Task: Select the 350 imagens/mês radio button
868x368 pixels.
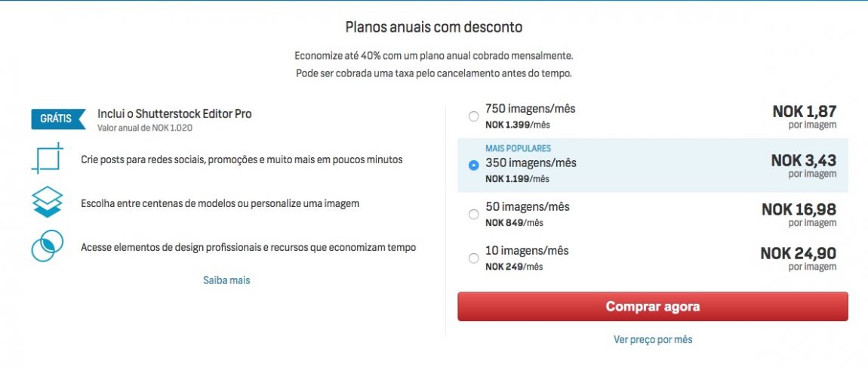Action: 473,165
